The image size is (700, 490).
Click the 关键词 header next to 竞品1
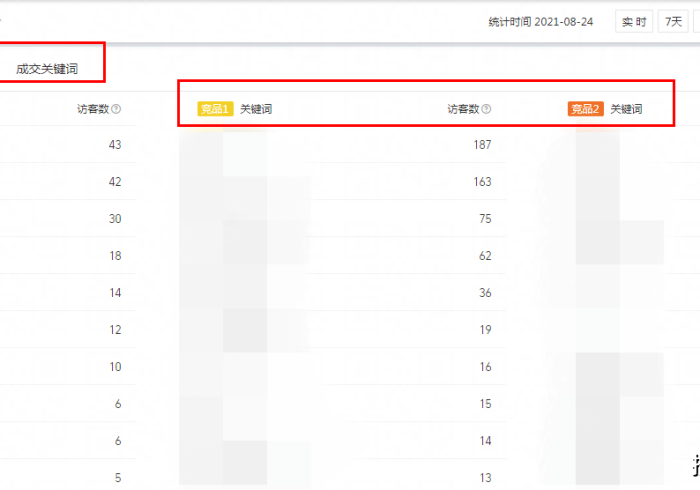(256, 109)
